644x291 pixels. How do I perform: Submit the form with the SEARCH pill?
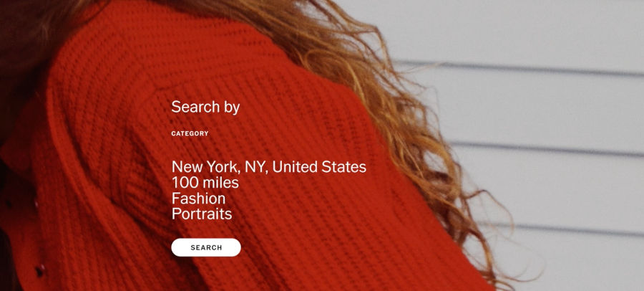206,247
